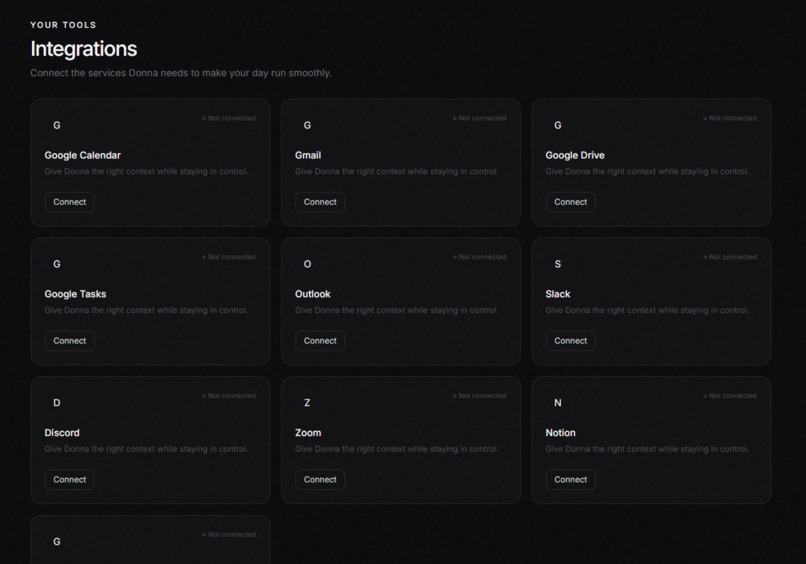Click the Google Tasks title
806x564 pixels.
click(x=75, y=294)
